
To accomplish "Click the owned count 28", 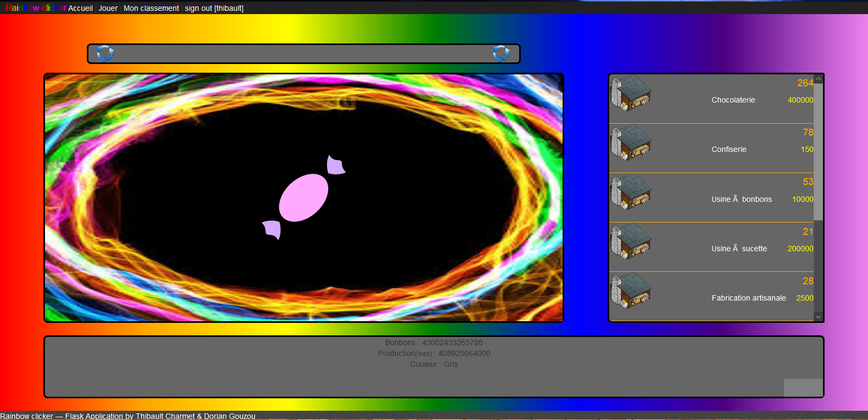I will point(808,281).
